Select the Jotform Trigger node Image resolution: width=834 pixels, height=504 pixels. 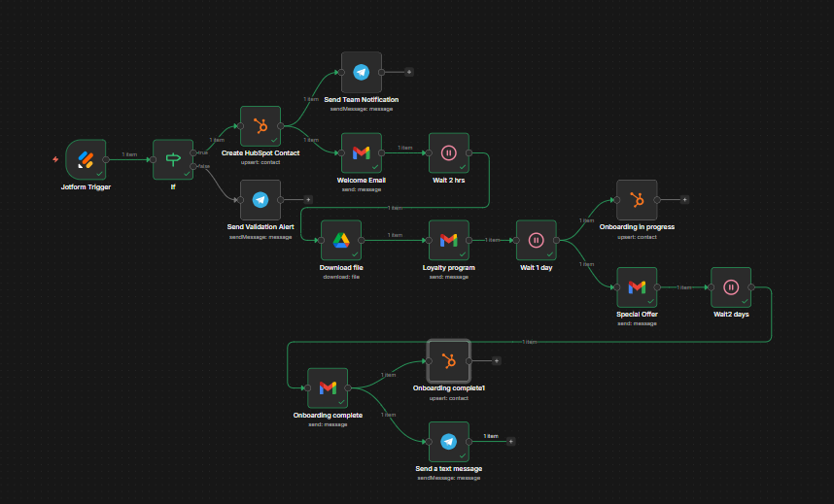coord(86,159)
